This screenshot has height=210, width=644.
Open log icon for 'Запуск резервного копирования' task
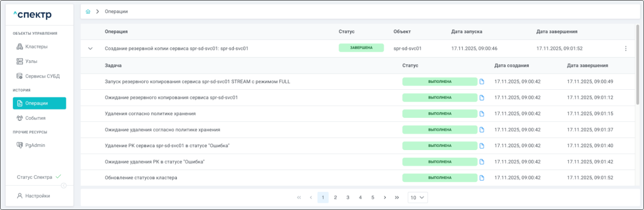pyautogui.click(x=482, y=82)
